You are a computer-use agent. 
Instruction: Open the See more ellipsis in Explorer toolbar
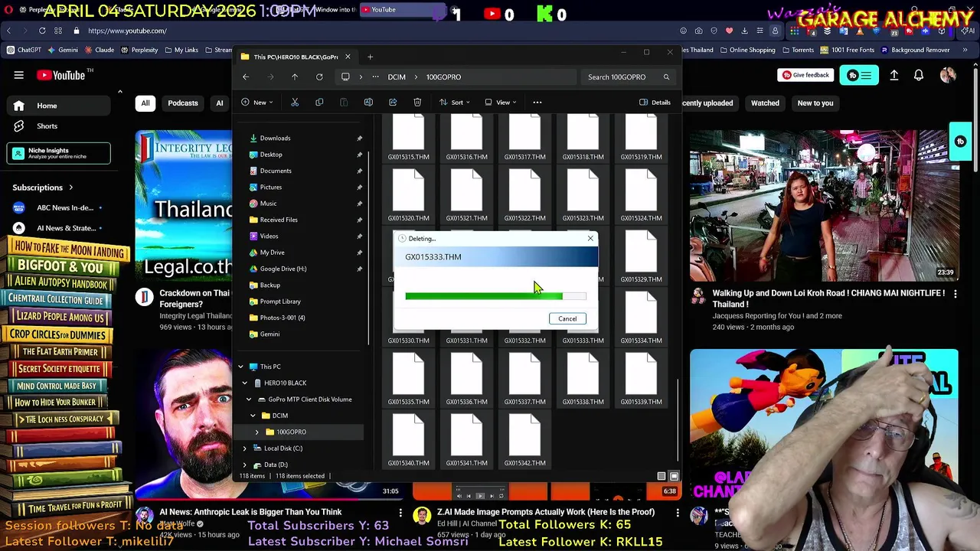point(537,103)
